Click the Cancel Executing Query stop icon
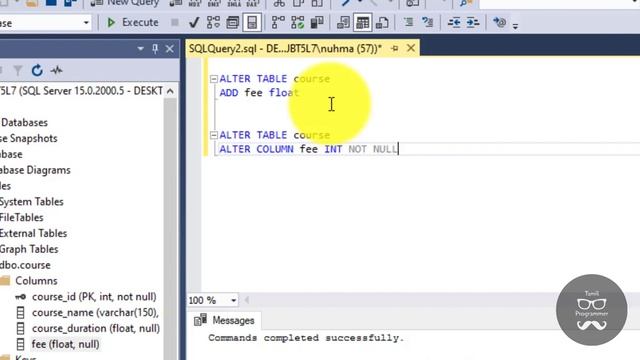 coord(175,22)
